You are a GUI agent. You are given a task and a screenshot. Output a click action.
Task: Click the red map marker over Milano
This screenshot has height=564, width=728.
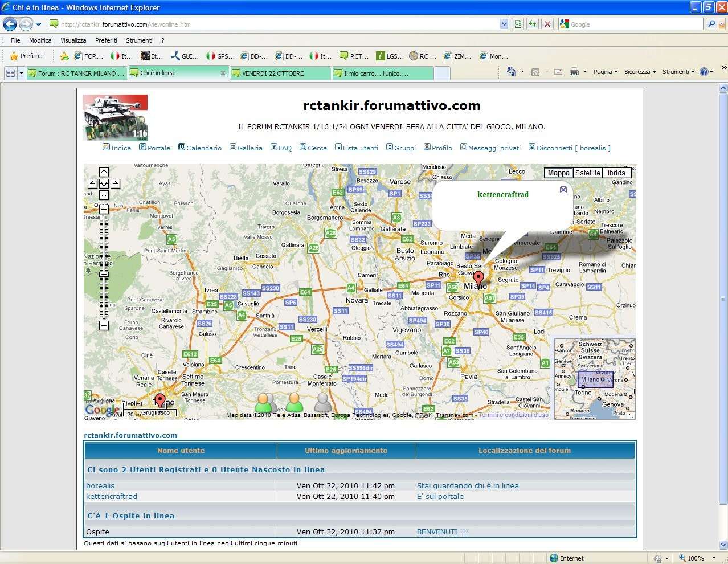(479, 279)
